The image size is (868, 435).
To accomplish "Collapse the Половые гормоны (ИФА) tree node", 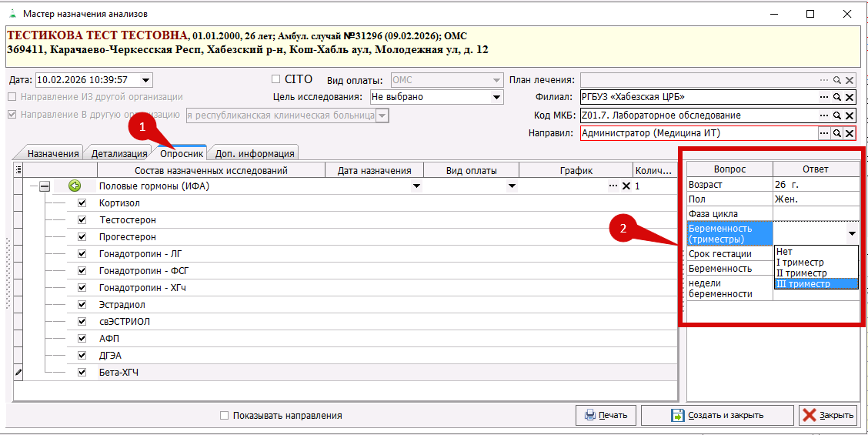I will click(x=45, y=186).
